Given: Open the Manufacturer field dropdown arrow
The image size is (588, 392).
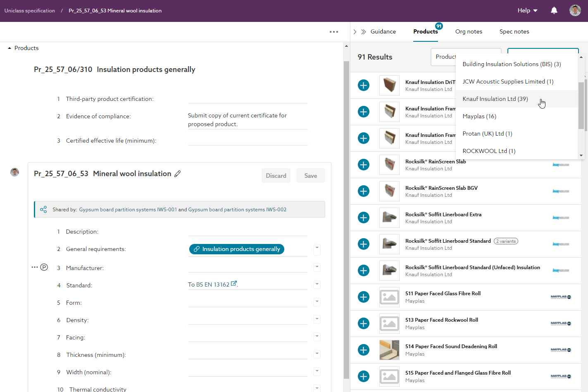Looking at the screenshot, I should pos(317,267).
